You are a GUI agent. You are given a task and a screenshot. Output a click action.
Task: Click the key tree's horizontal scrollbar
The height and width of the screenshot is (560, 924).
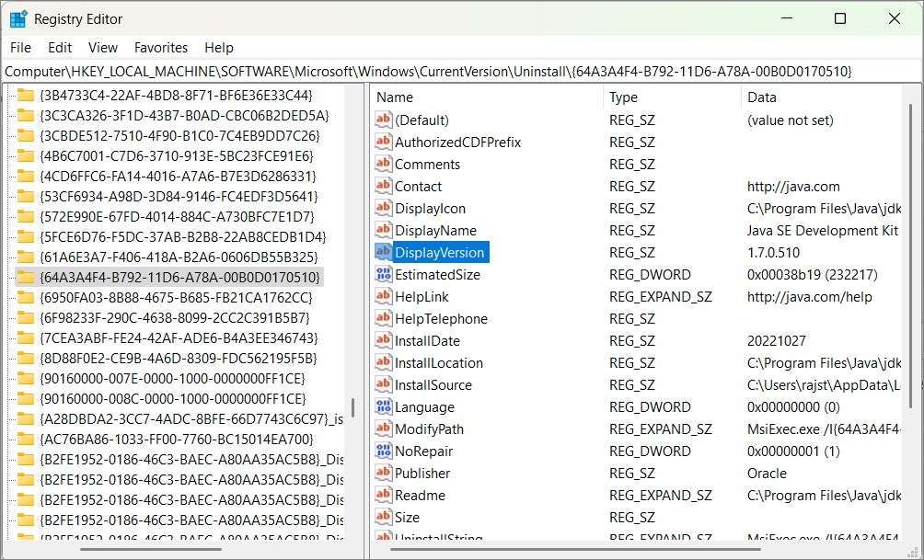151,549
